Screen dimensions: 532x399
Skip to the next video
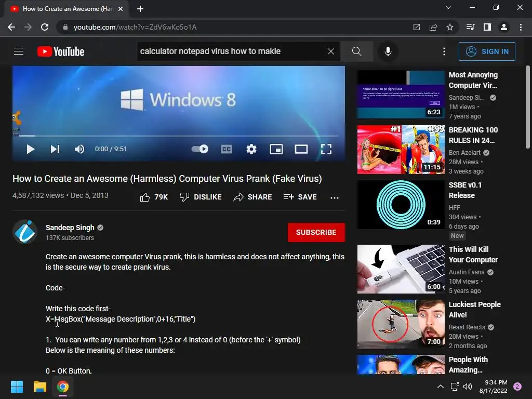[55, 149]
